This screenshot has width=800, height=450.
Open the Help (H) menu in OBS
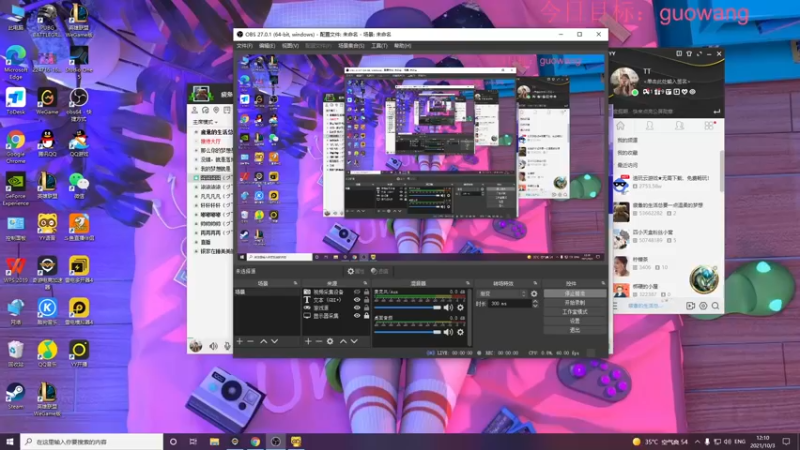tap(403, 46)
